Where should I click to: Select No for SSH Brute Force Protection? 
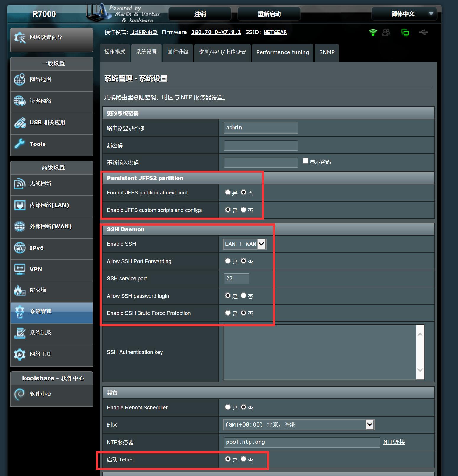(x=243, y=313)
